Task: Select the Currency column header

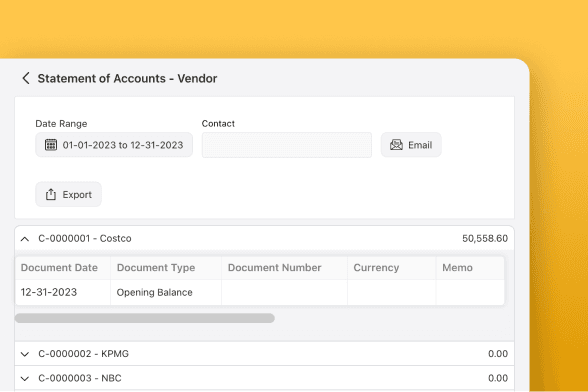Action: (392, 268)
